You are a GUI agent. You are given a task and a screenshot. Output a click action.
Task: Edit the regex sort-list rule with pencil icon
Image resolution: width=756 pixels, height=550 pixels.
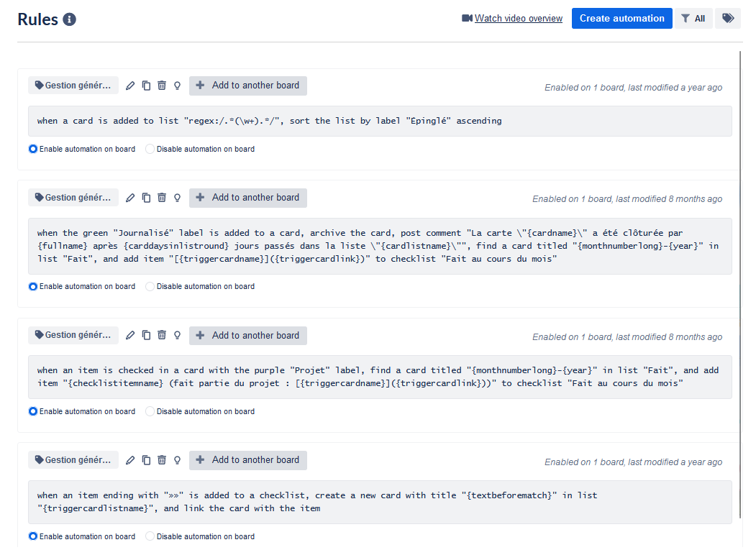130,86
